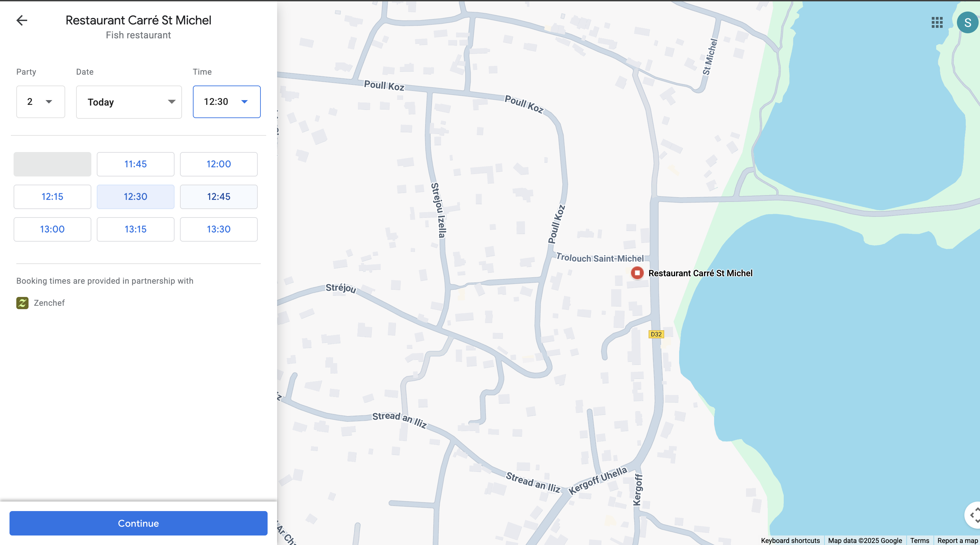Click the D32 road shield marker
The width and height of the screenshot is (980, 545).
pyautogui.click(x=656, y=334)
